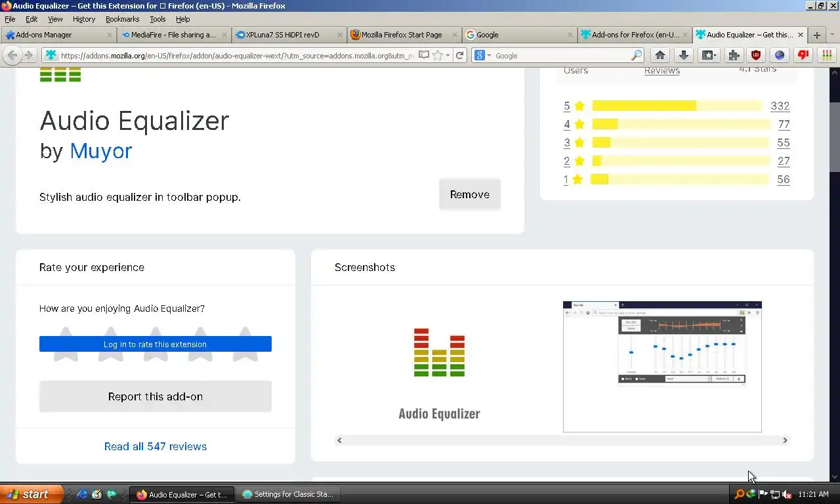The width and height of the screenshot is (840, 504).
Task: Click the network tray icon
Action: (775, 494)
